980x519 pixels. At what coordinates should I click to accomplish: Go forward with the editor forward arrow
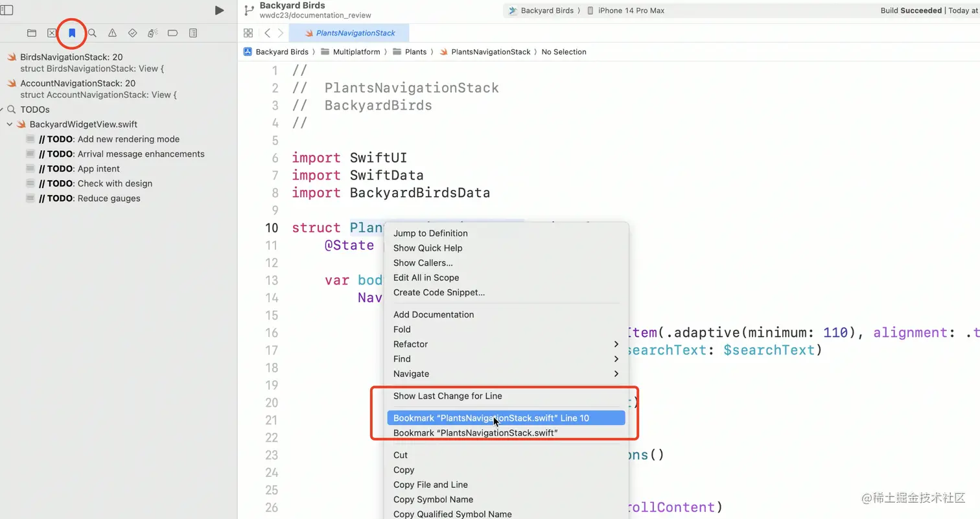point(280,33)
